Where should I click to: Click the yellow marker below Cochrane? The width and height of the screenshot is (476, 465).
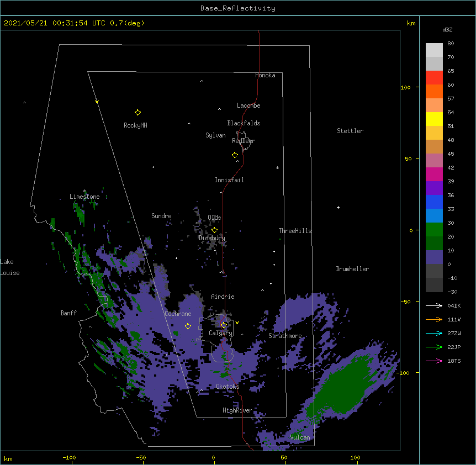188,326
